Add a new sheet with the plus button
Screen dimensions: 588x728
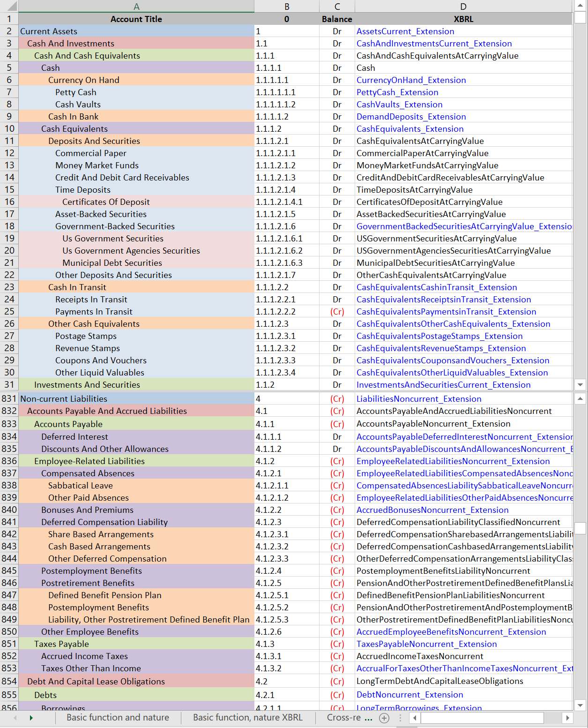pyautogui.click(x=384, y=718)
